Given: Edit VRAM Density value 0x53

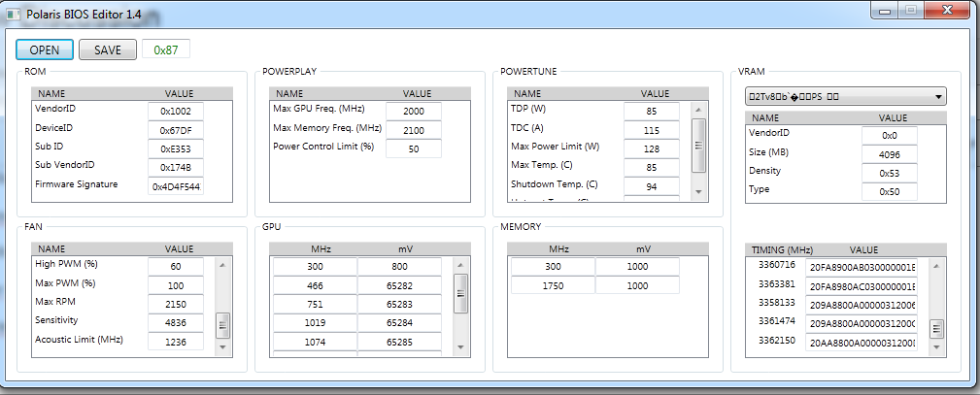Looking at the screenshot, I should point(890,173).
